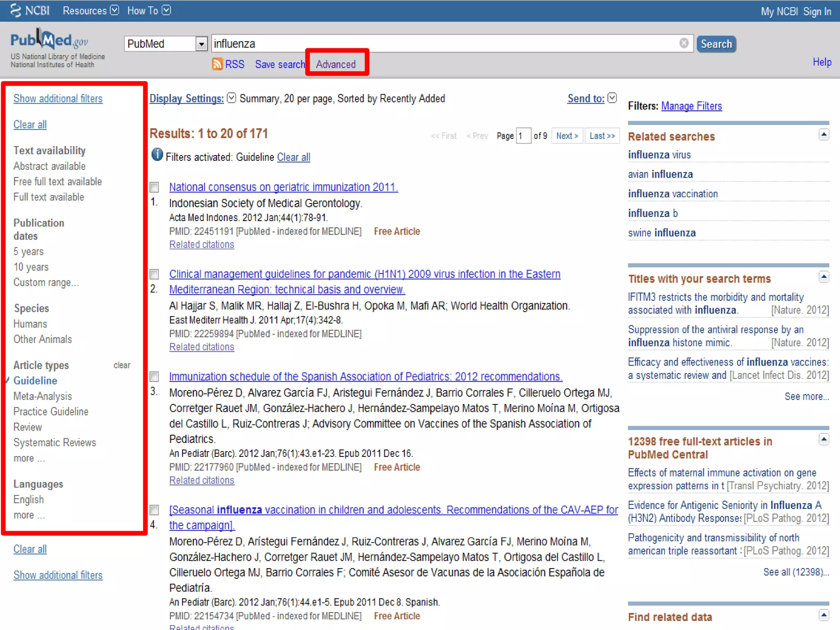The width and height of the screenshot is (840, 630).
Task: Click the blue info icon near Filters activated
Action: 157,155
